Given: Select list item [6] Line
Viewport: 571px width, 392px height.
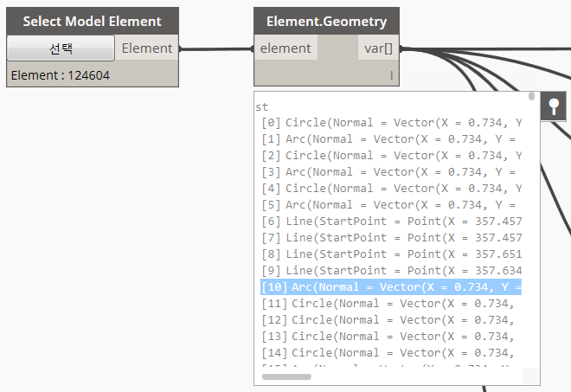Looking at the screenshot, I should (391, 222).
